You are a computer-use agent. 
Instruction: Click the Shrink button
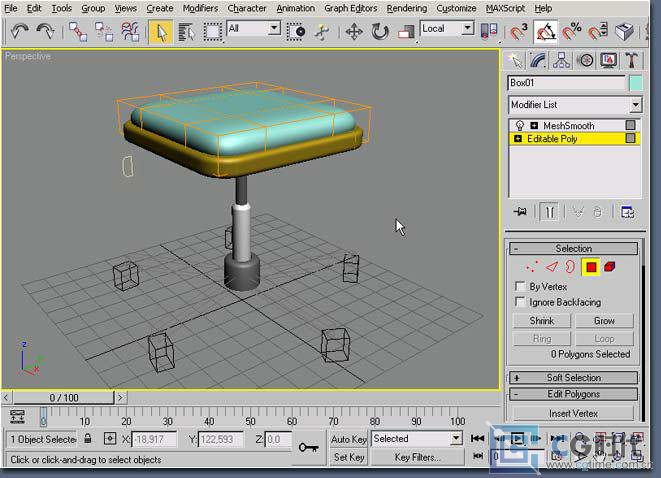[x=542, y=321]
